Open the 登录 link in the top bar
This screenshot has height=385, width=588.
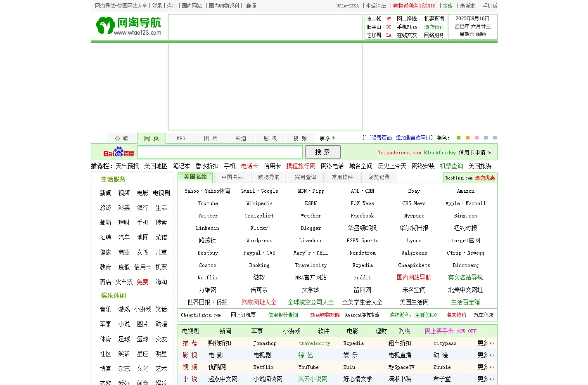[157, 6]
